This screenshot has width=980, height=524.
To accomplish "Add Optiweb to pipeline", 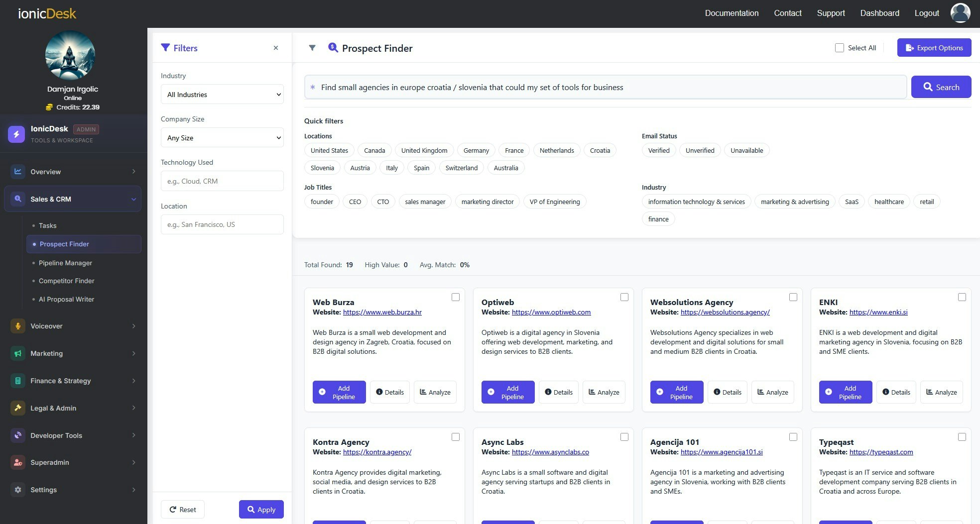I will pyautogui.click(x=508, y=392).
